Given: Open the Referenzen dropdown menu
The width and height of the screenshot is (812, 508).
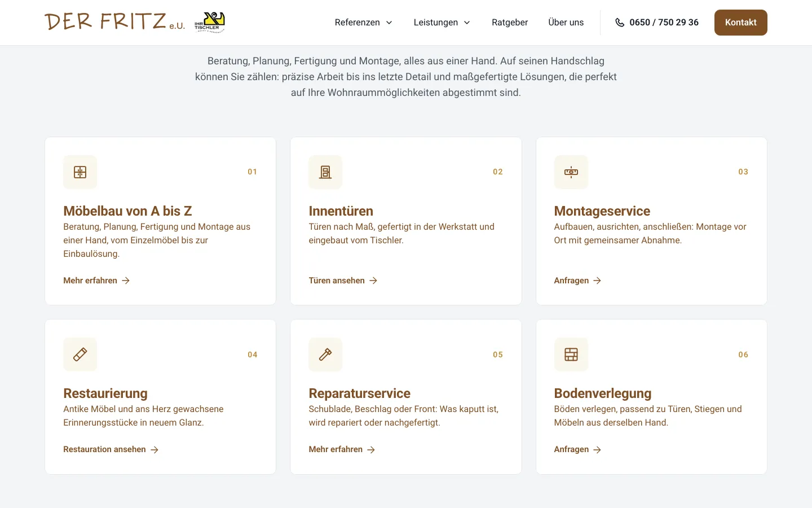Looking at the screenshot, I should (x=363, y=23).
